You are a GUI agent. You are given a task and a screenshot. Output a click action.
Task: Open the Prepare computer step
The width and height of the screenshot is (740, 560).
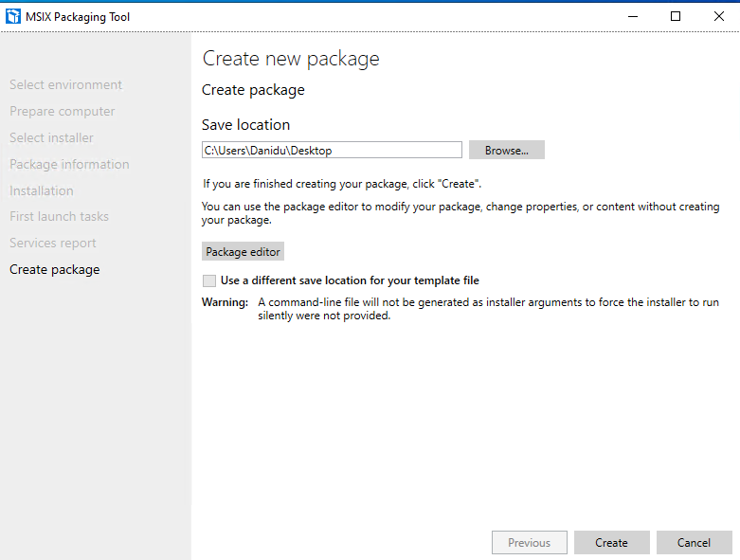62,112
